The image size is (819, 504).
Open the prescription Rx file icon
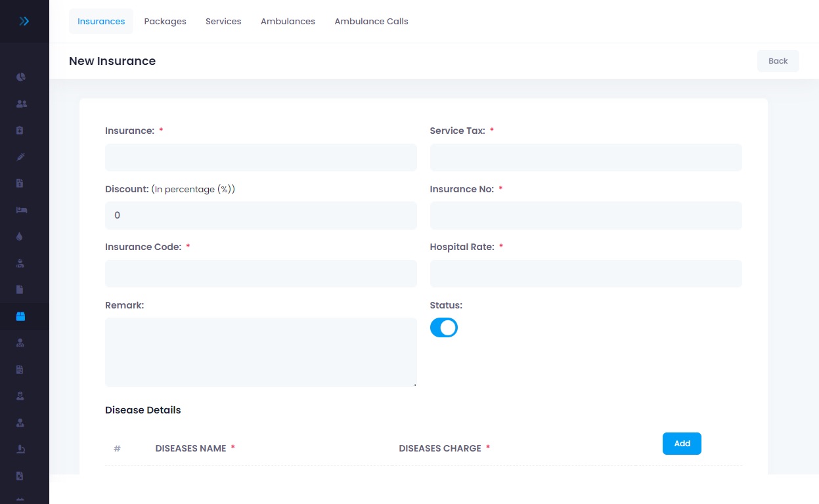click(20, 476)
